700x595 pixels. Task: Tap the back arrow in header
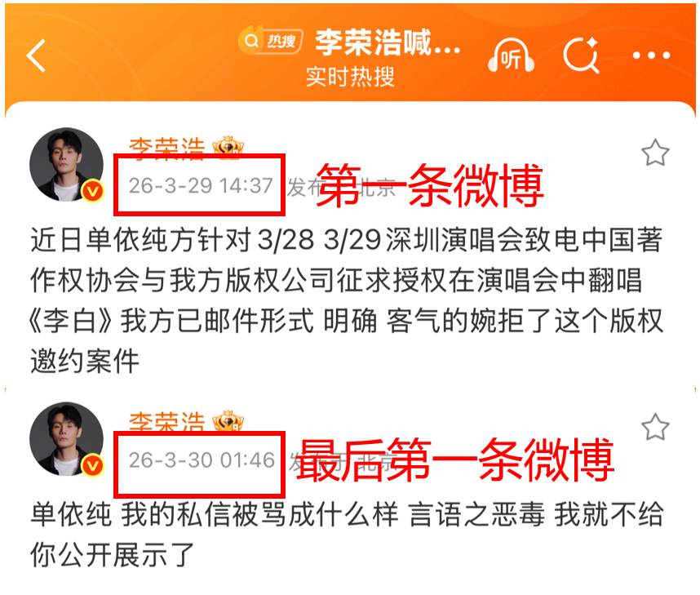coord(36,56)
